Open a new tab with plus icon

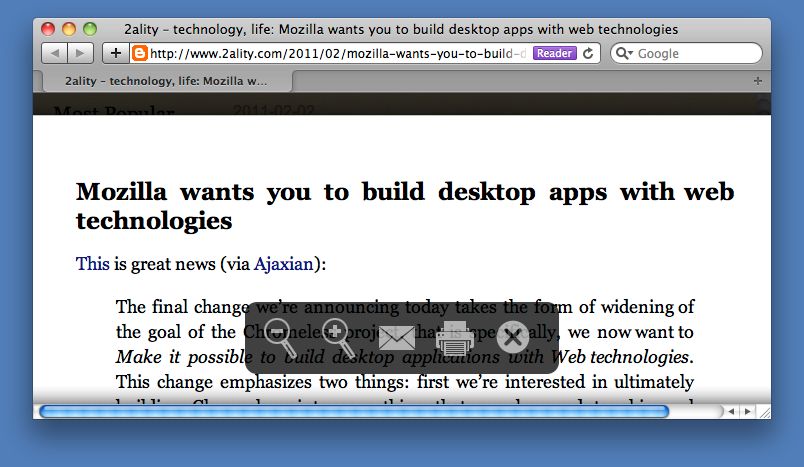click(758, 81)
